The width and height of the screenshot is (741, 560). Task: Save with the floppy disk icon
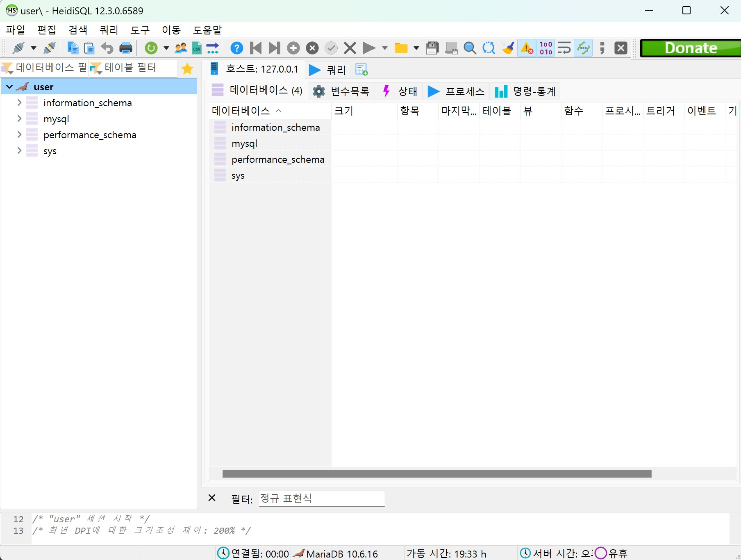pyautogui.click(x=432, y=48)
